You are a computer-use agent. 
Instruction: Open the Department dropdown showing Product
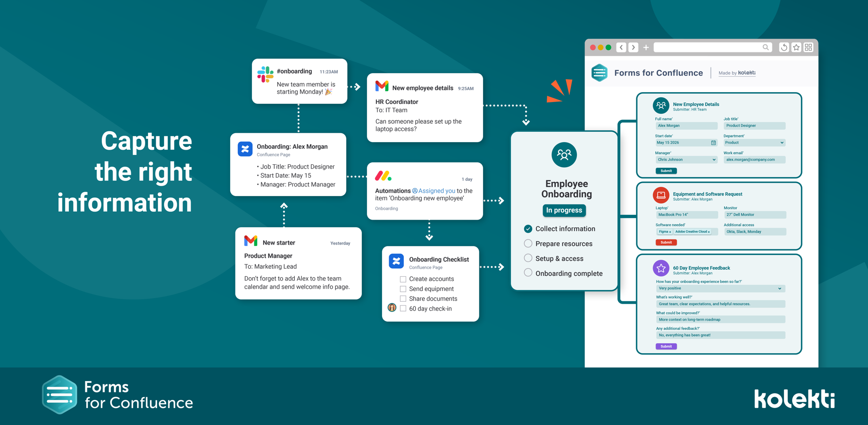pyautogui.click(x=754, y=143)
